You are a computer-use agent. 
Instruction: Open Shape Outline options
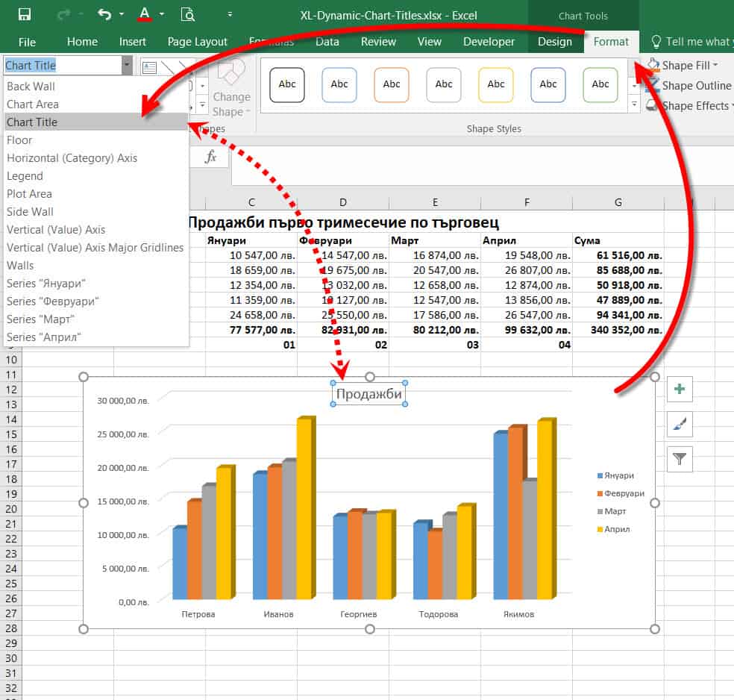pos(689,86)
